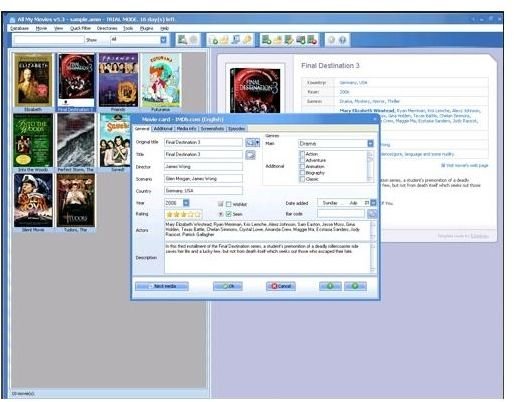514x402 pixels.
Task: Click the add movie icon with green plus
Action: coord(266,40)
